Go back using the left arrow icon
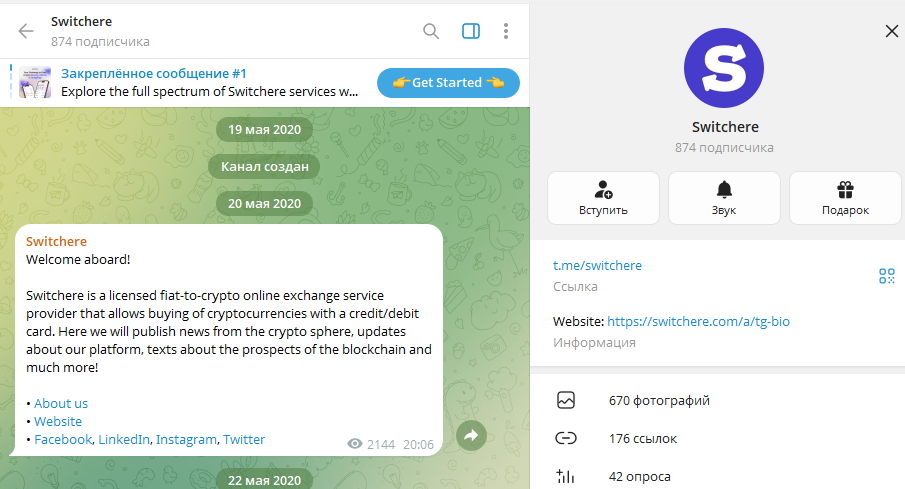 [26, 31]
